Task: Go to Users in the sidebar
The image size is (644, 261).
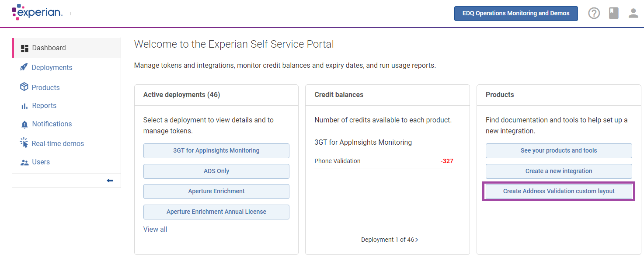Action: point(41,162)
